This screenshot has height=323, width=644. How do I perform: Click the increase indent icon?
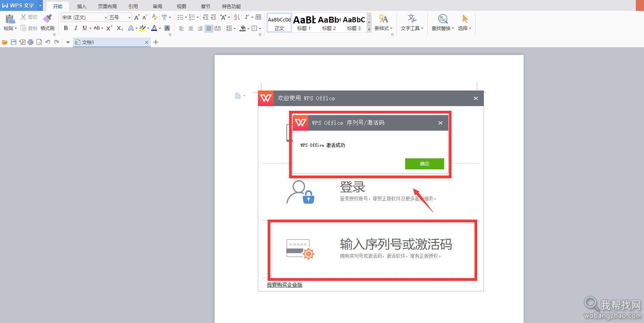click(213, 17)
